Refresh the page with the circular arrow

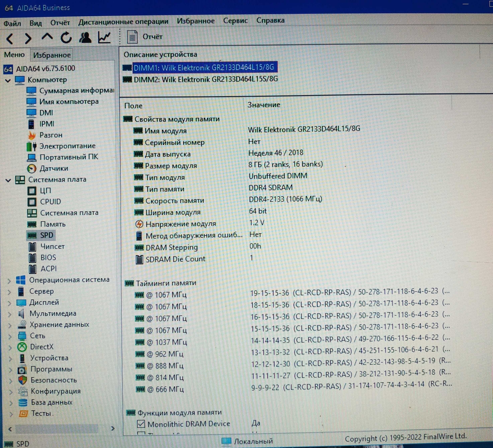click(66, 38)
